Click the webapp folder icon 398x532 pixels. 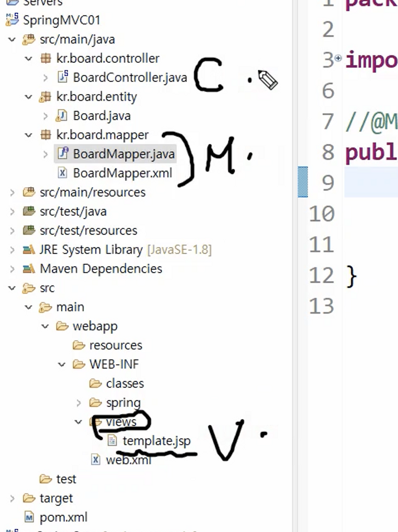pos(62,327)
